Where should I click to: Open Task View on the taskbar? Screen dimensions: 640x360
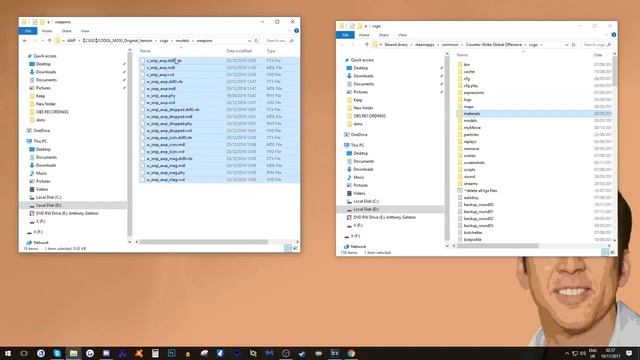click(x=24, y=353)
